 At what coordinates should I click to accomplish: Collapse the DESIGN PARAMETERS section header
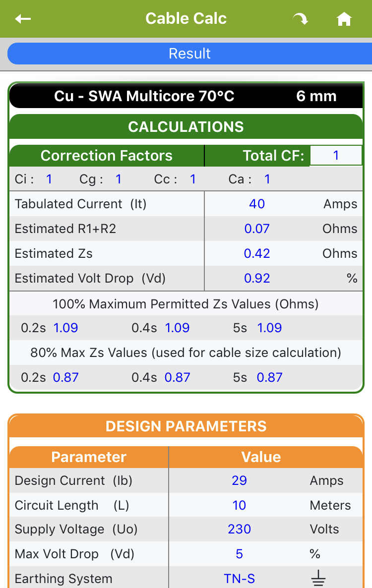pyautogui.click(x=186, y=426)
